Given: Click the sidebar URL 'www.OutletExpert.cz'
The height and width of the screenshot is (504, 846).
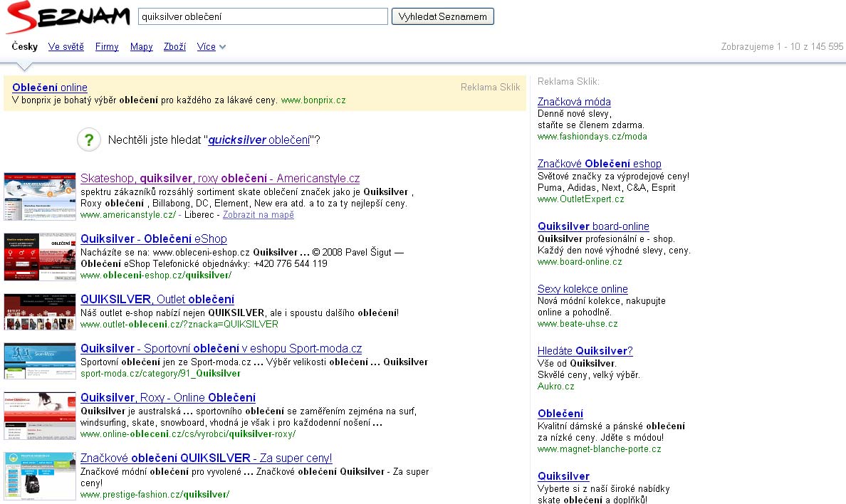Looking at the screenshot, I should [580, 199].
